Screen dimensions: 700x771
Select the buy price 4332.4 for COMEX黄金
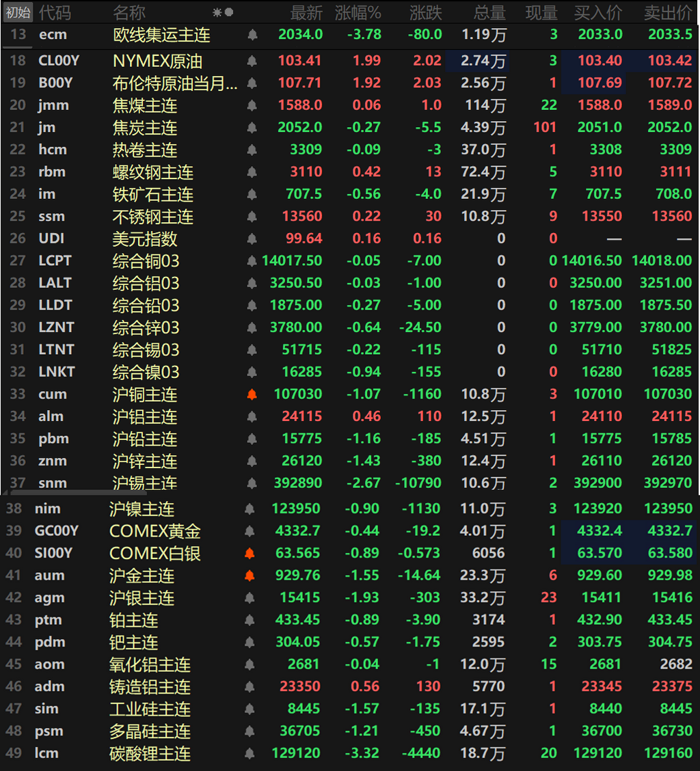pyautogui.click(x=599, y=531)
